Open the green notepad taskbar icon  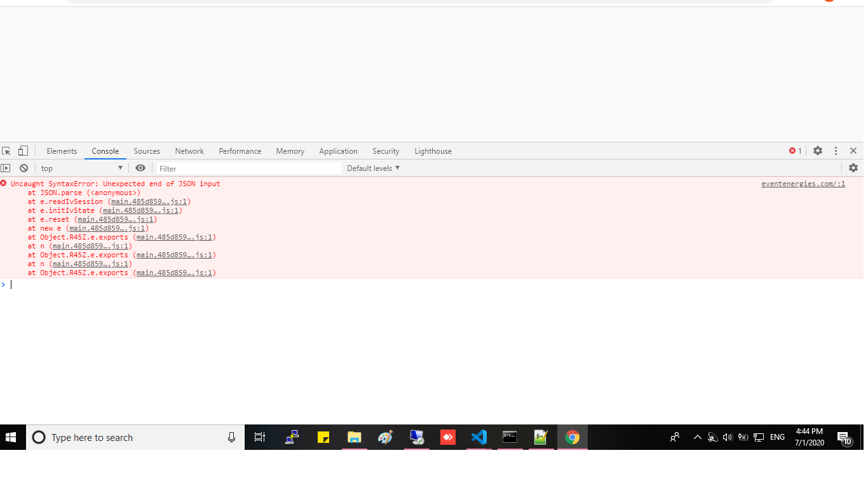click(x=541, y=437)
